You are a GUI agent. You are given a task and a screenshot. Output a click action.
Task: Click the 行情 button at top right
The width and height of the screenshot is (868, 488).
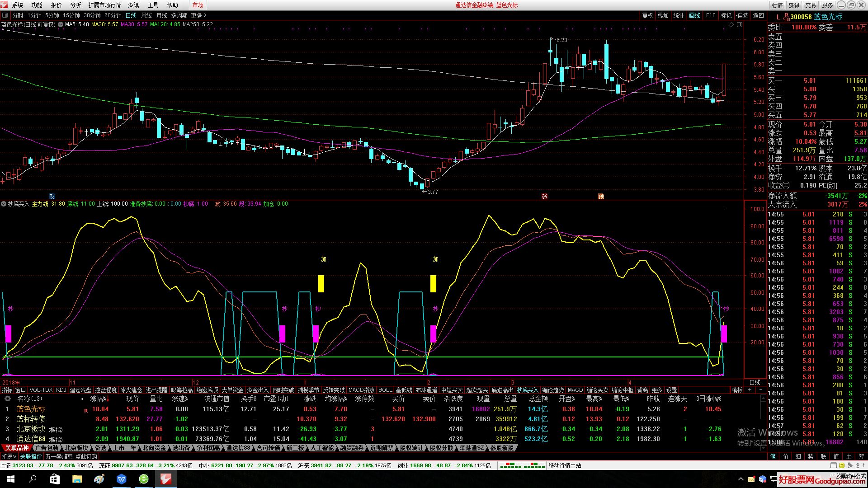coord(777,5)
